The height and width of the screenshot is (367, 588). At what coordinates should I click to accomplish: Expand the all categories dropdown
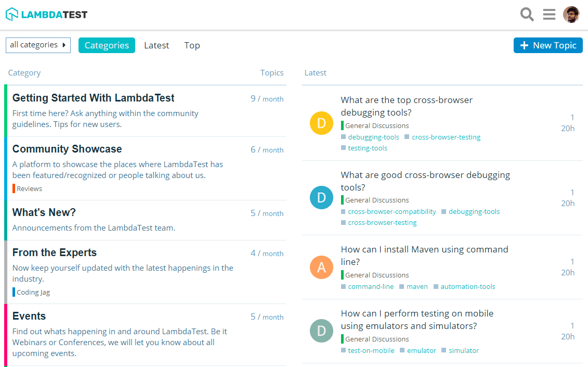click(x=38, y=45)
